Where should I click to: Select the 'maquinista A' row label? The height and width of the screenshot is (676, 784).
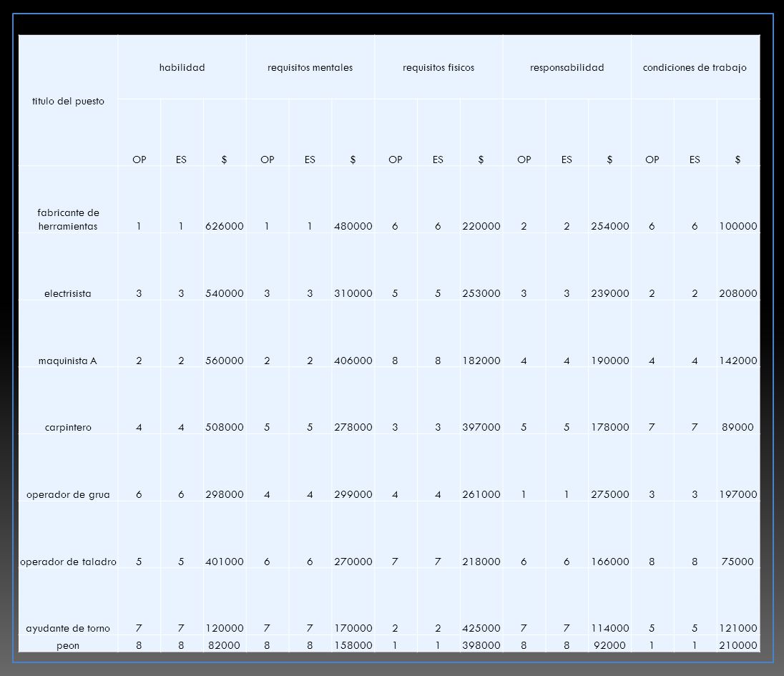pos(68,361)
